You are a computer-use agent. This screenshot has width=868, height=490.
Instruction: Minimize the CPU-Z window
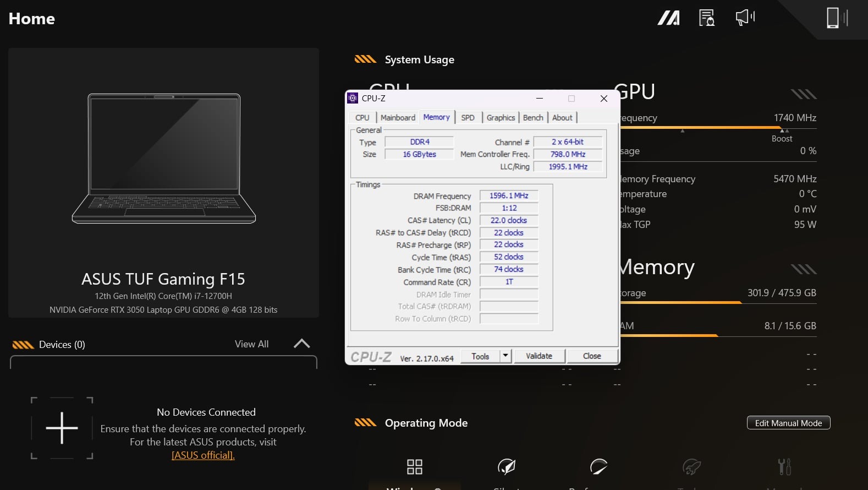tap(540, 98)
